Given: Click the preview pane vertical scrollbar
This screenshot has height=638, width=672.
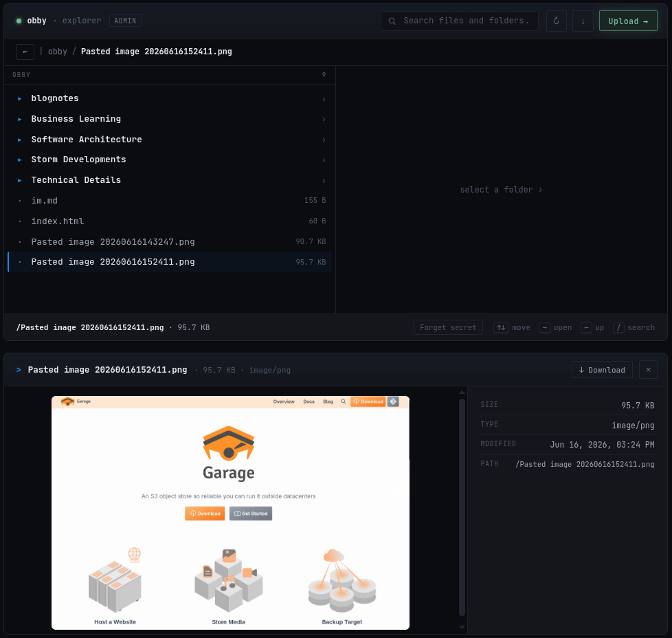Looking at the screenshot, I should pos(462,507).
